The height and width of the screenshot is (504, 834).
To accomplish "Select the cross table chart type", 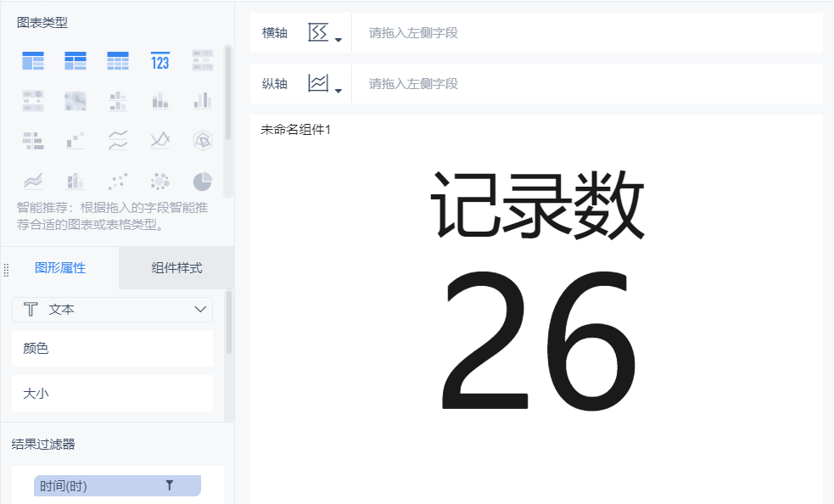I will 76,61.
